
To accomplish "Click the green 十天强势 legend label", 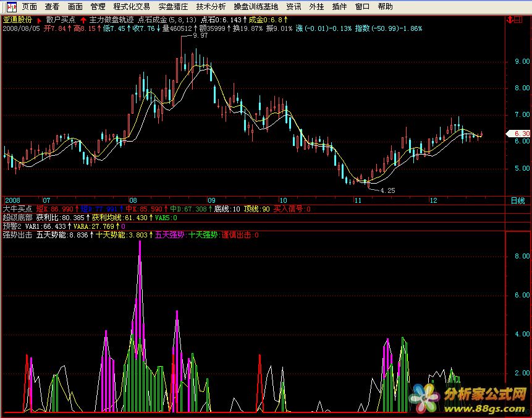I will click(x=203, y=234).
